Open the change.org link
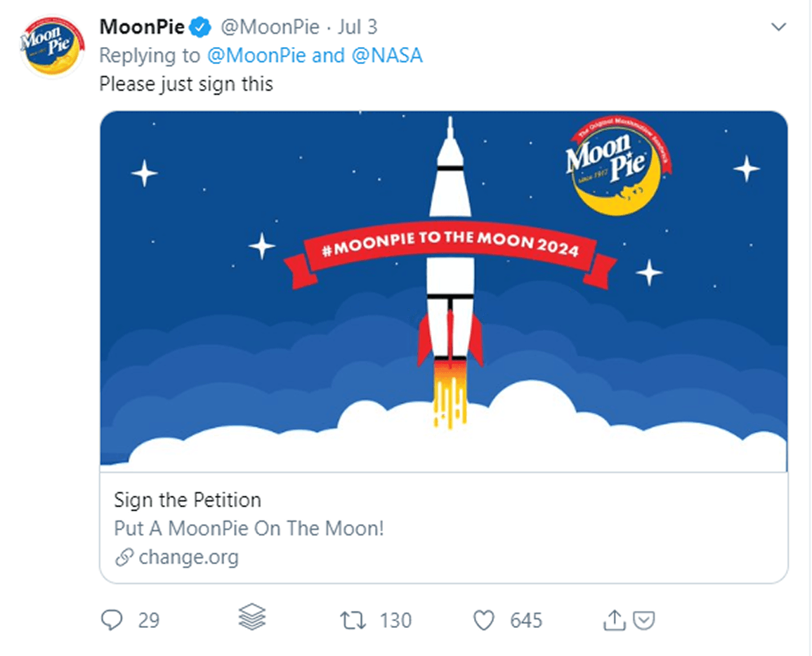 (x=188, y=556)
